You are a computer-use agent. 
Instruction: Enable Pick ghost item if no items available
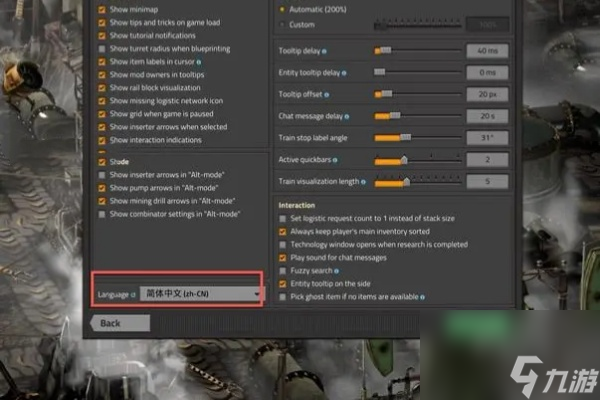[282, 297]
